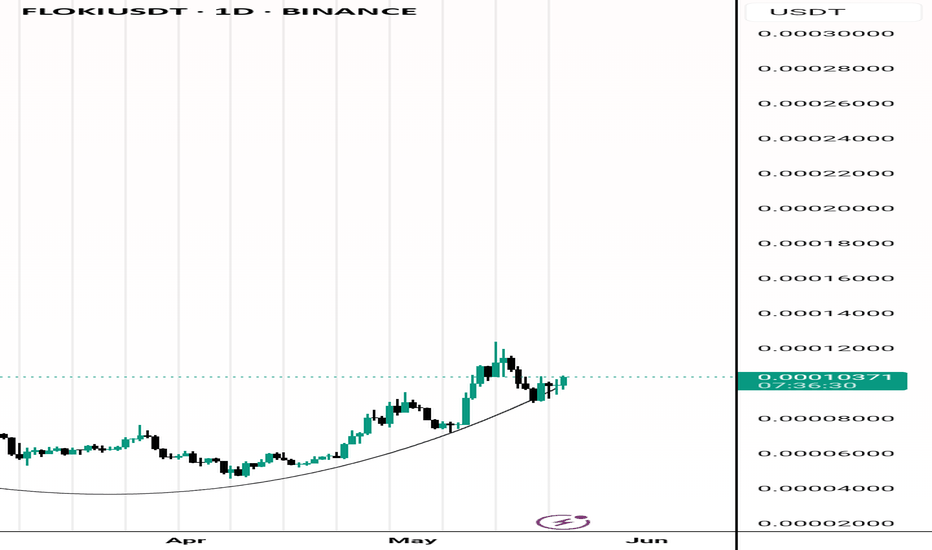Click the 0.00012000 price axis label
Screen dimensions: 932x550
(826, 348)
